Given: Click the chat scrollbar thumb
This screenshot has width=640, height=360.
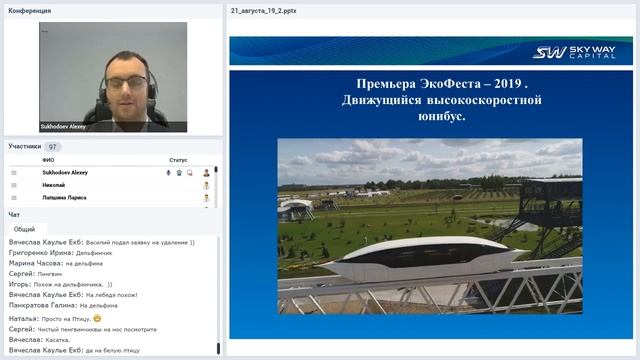Looking at the screenshot, I should 218,348.
